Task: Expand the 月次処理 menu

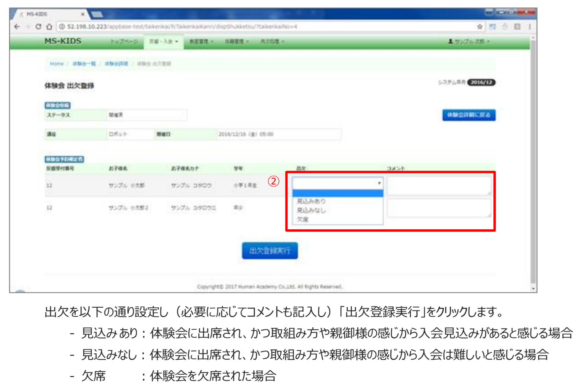Action: click(x=272, y=41)
